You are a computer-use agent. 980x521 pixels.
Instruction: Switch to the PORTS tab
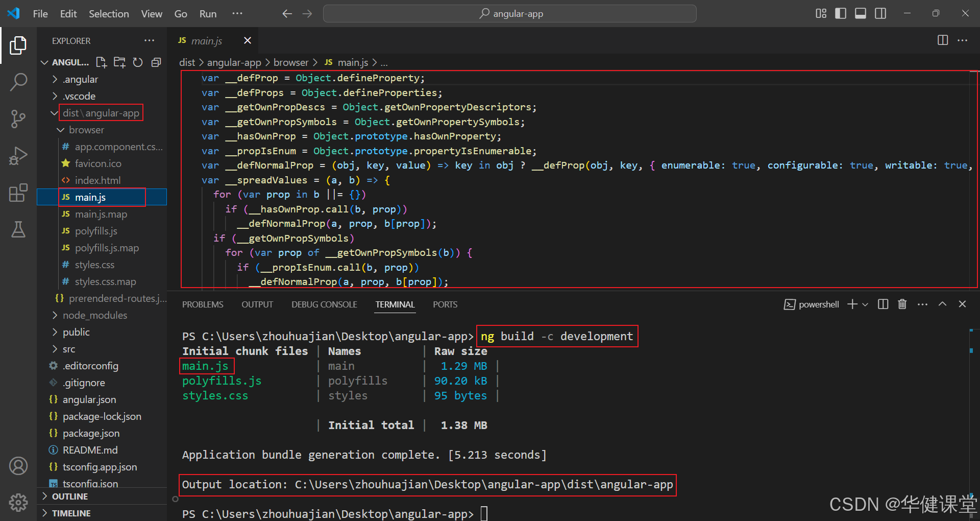(x=445, y=304)
